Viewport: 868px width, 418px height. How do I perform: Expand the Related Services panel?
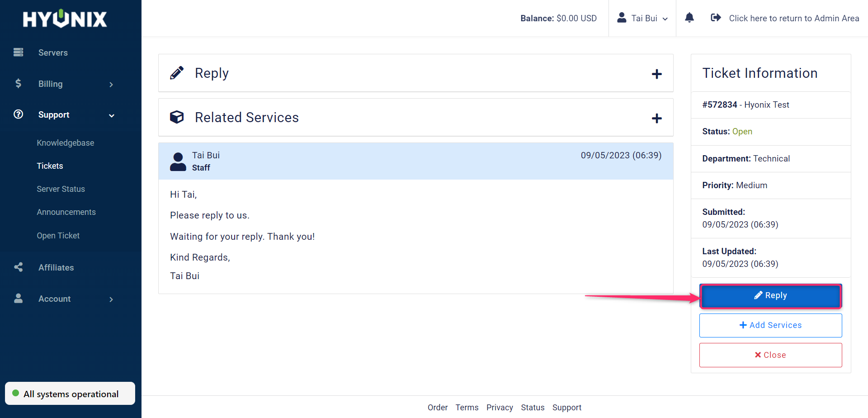click(x=656, y=118)
